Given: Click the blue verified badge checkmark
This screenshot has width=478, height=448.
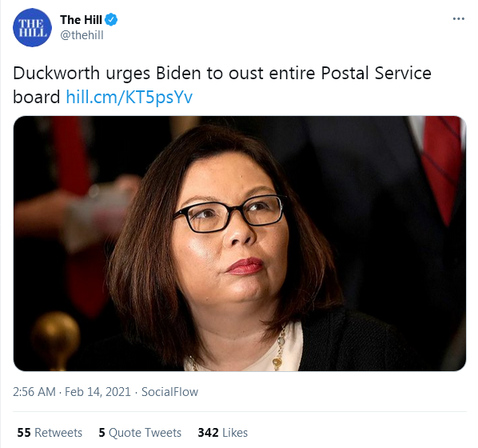Looking at the screenshot, I should coord(111,20).
